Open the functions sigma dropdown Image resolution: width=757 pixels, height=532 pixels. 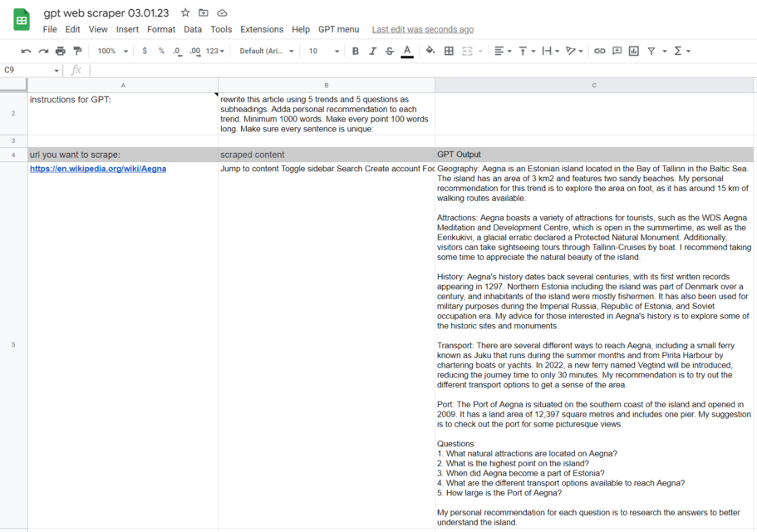point(682,51)
